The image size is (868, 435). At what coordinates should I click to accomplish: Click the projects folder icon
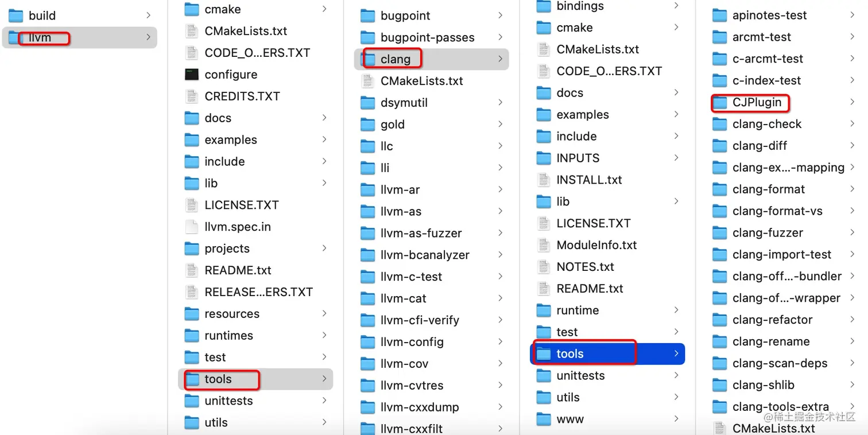tap(192, 248)
